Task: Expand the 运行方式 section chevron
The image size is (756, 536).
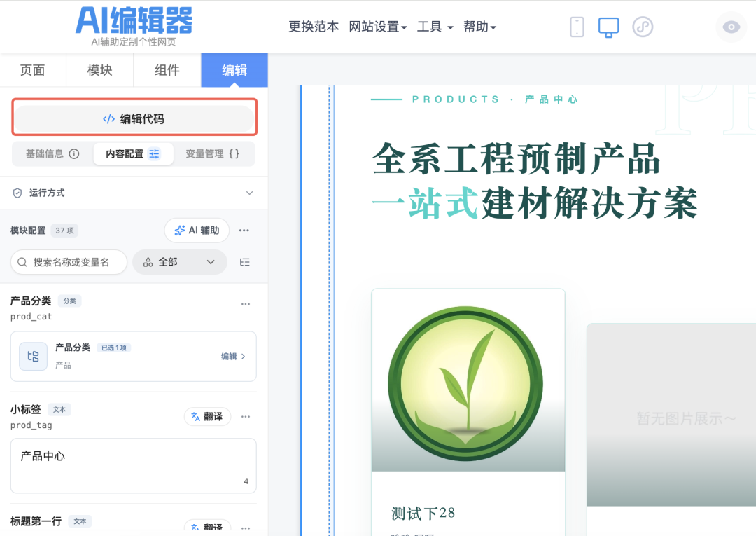Action: tap(249, 193)
